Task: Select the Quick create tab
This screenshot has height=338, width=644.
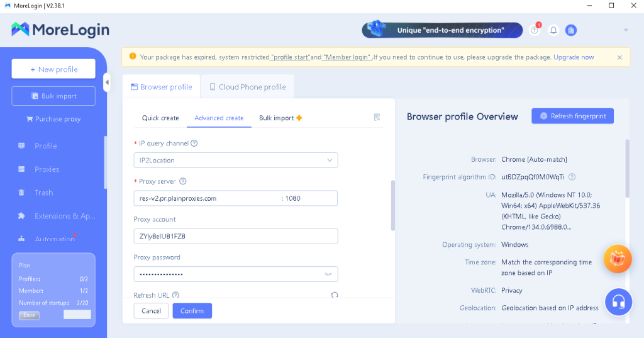Action: [x=160, y=118]
